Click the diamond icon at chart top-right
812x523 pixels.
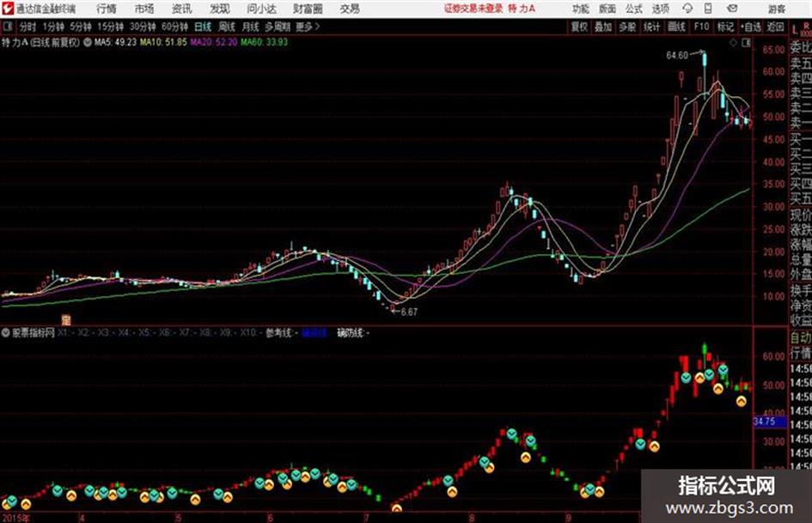point(733,43)
